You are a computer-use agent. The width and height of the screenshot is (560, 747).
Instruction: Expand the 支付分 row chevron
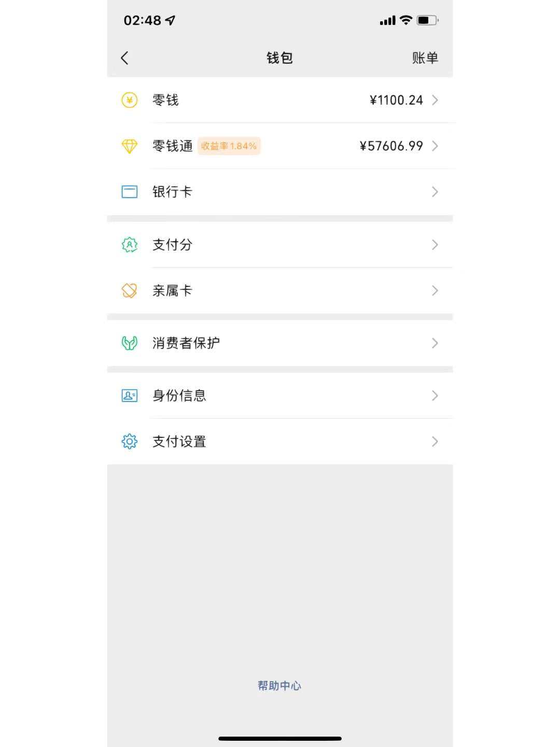(435, 245)
